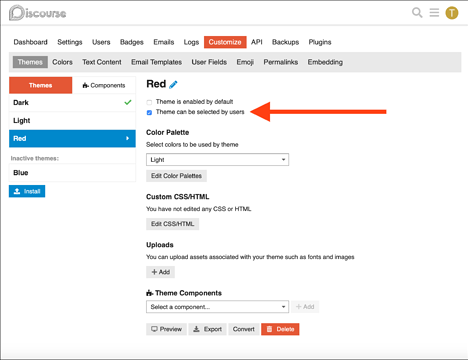Click 'Select colors to be used by theme'
The image size is (468, 360).
click(192, 145)
